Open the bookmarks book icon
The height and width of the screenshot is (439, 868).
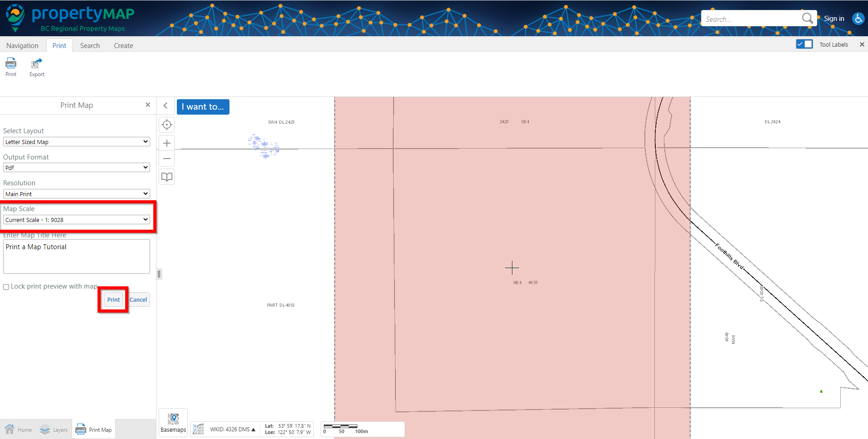click(x=167, y=177)
